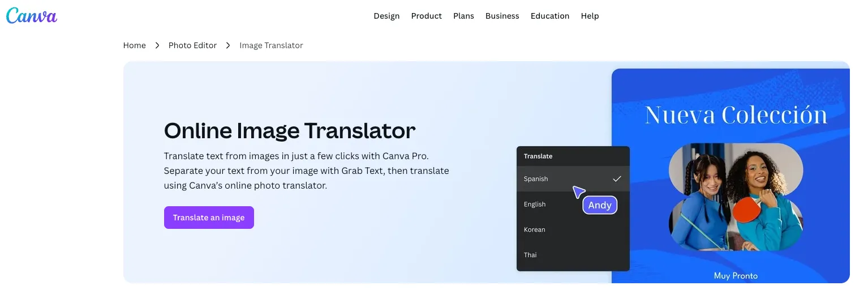The height and width of the screenshot is (294, 868).
Task: Click the photo of two women
Action: (x=736, y=197)
